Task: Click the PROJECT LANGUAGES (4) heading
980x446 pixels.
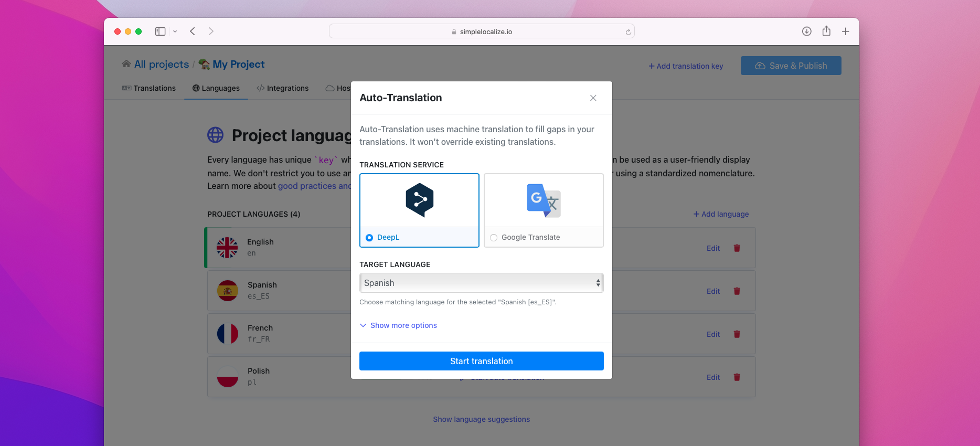Action: (x=253, y=214)
